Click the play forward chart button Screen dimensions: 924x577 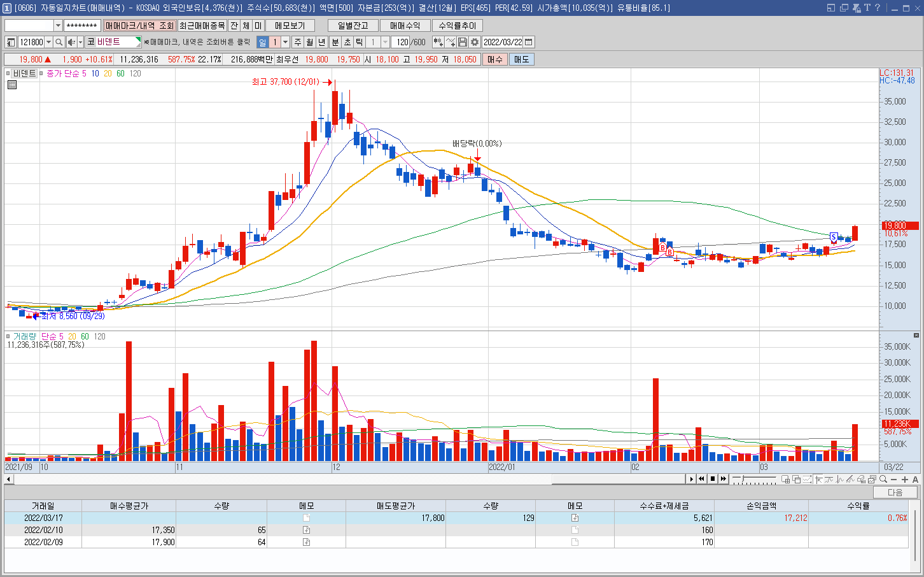point(691,479)
